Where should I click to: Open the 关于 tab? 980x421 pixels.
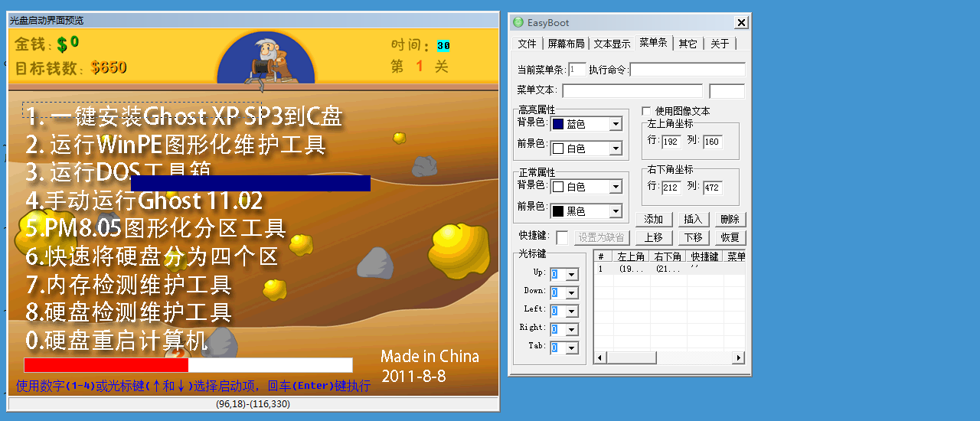[720, 44]
